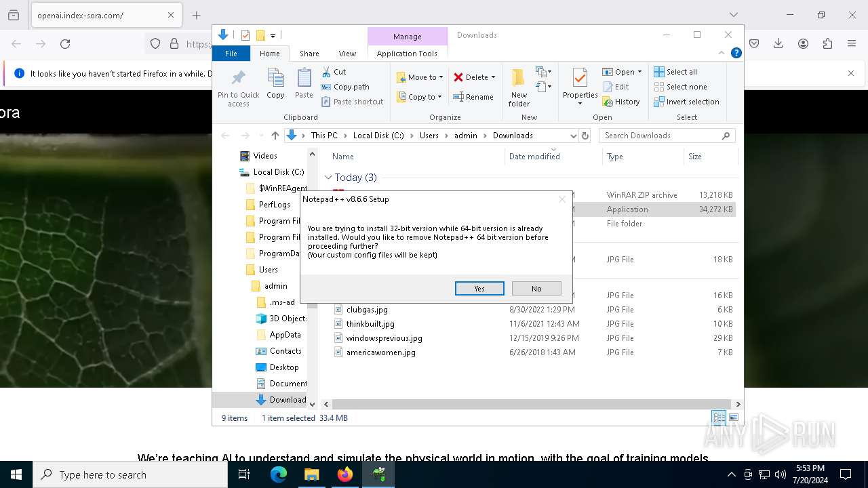
Task: Click No in Notepad++ Setup dialog
Action: coord(536,289)
